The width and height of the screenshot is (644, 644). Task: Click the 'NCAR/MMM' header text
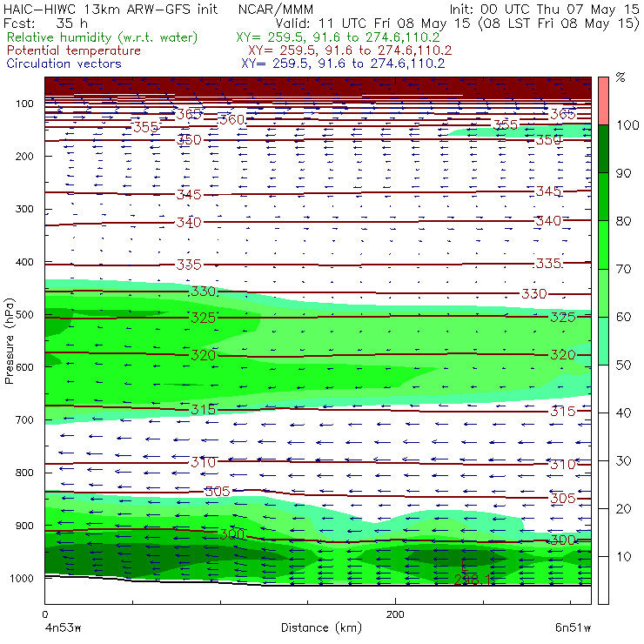pos(276,9)
